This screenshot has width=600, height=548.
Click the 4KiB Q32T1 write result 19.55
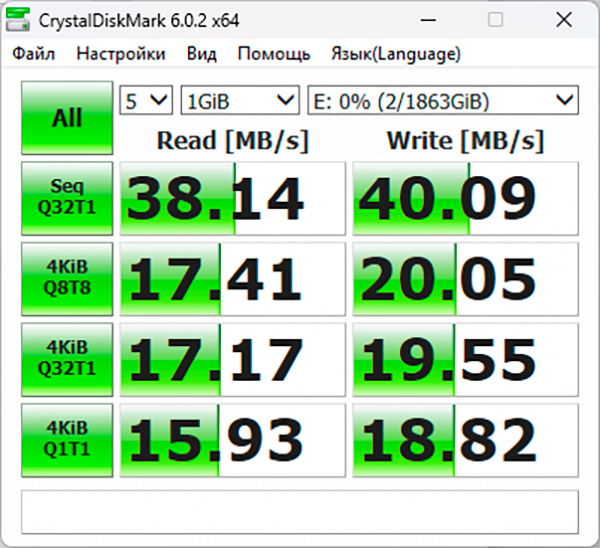466,360
